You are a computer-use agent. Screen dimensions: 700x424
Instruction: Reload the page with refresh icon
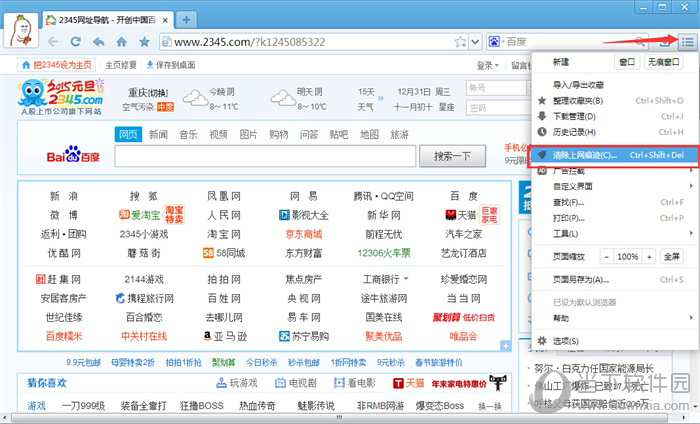tap(75, 42)
